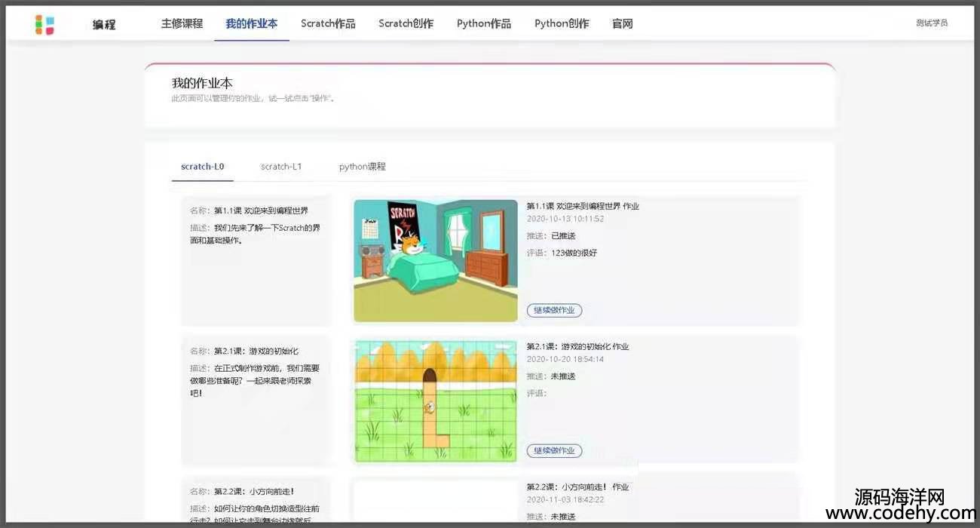Click lesson name 第2.1课：游戏的初始化 in left card

tap(256, 351)
